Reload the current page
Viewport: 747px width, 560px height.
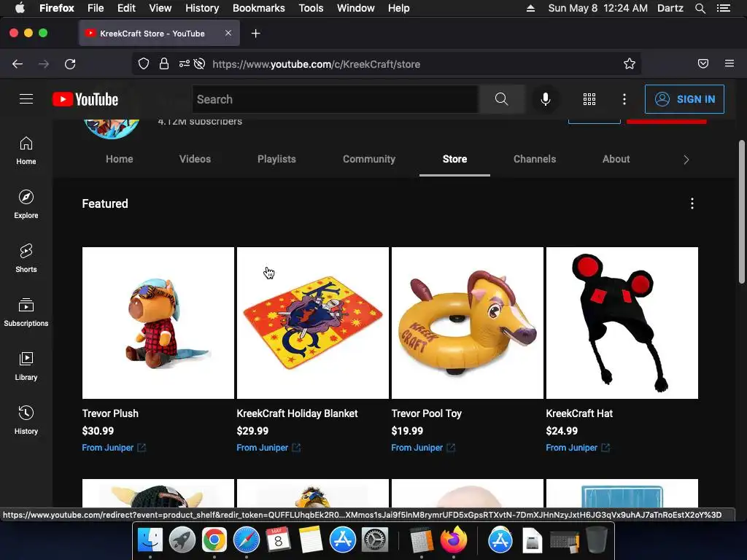[x=70, y=64]
